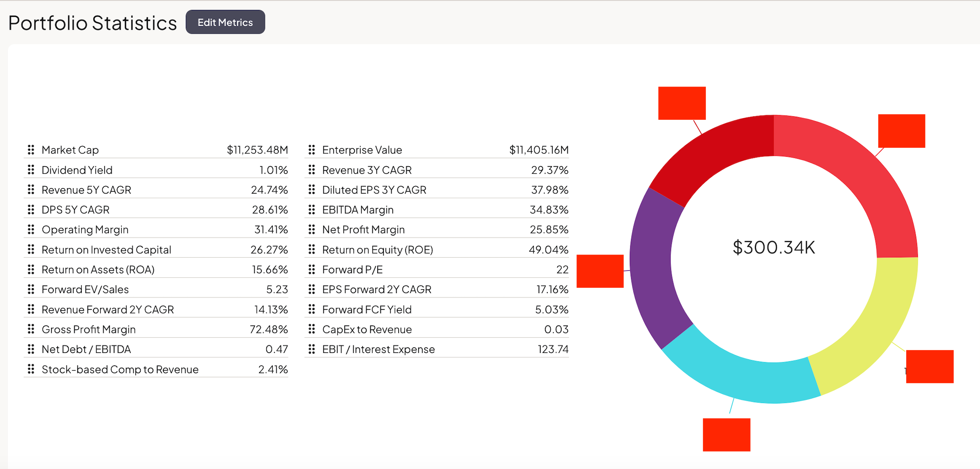Grab the drag handle beside Market Cap
980x469 pixels.
click(x=31, y=150)
